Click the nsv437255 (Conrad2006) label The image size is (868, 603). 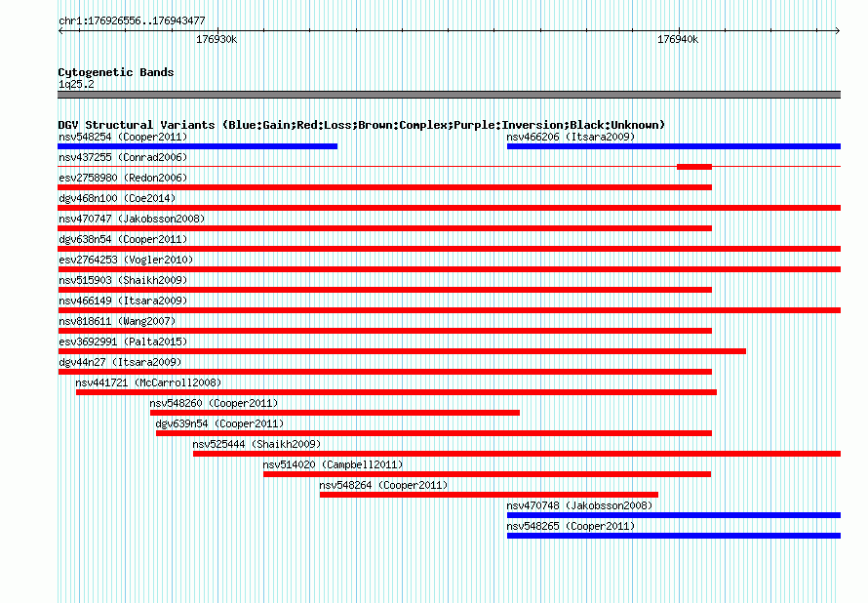123,157
